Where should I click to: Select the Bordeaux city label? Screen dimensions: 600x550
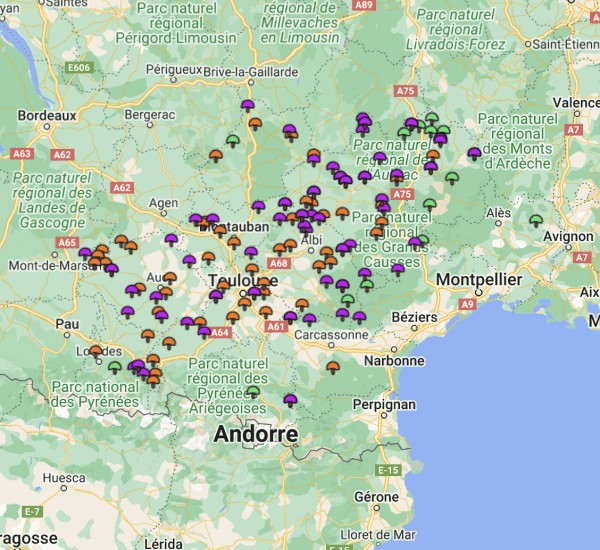(47, 116)
